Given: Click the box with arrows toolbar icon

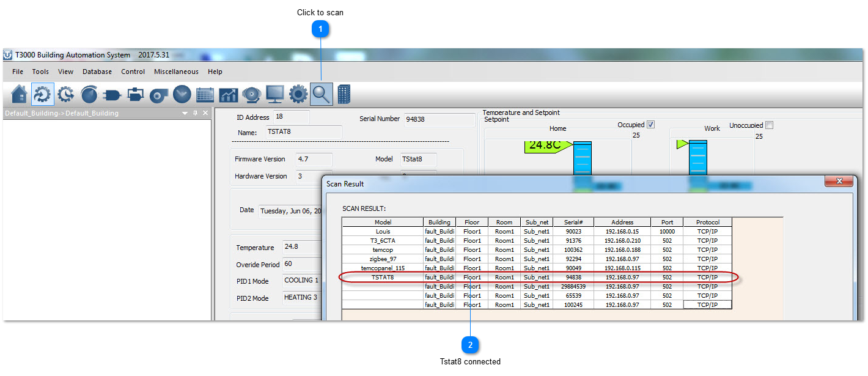Looking at the screenshot, I should point(136,94).
